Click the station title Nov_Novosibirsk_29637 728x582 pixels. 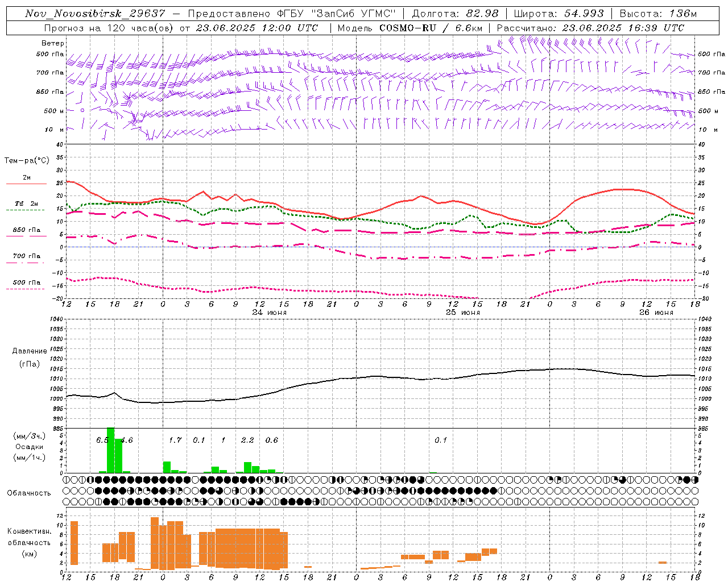tap(95, 14)
